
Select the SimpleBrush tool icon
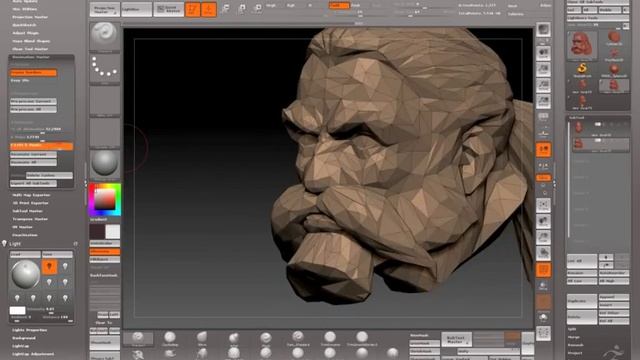pyautogui.click(x=582, y=69)
